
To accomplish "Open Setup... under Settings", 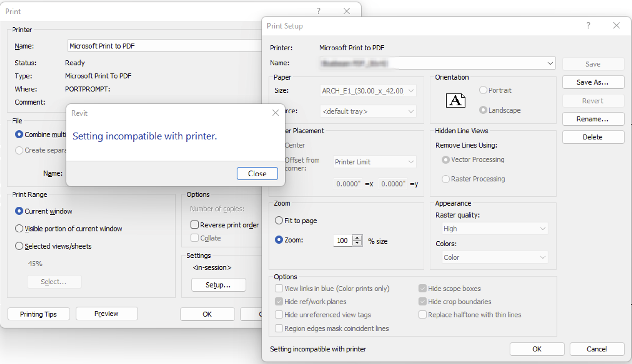I will point(218,285).
